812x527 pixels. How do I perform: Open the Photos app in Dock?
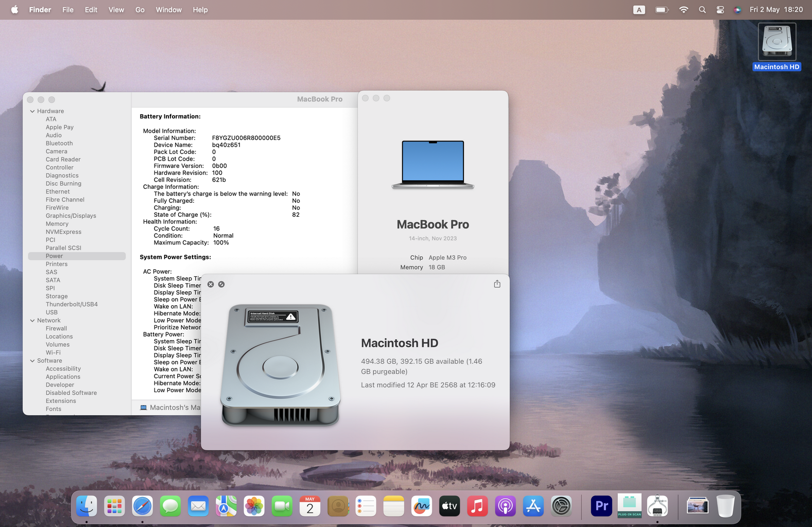254,506
